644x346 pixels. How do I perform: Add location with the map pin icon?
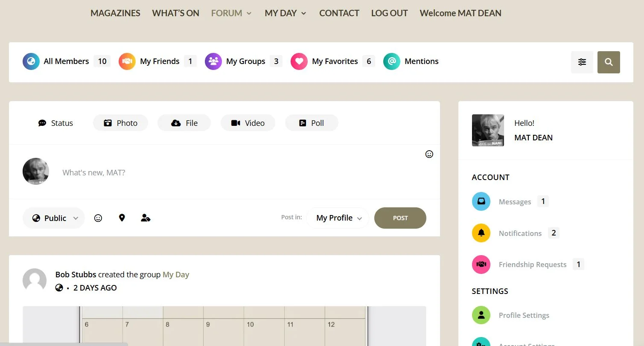[122, 218]
